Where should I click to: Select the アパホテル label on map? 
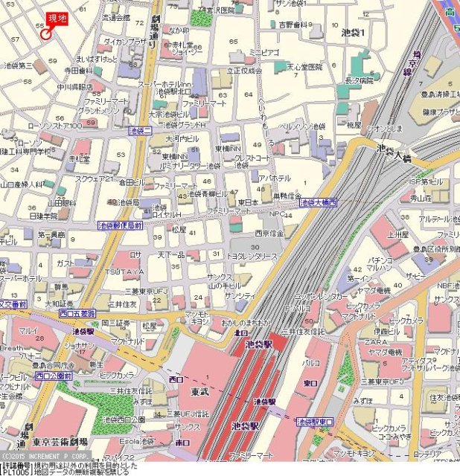pyautogui.click(x=274, y=178)
